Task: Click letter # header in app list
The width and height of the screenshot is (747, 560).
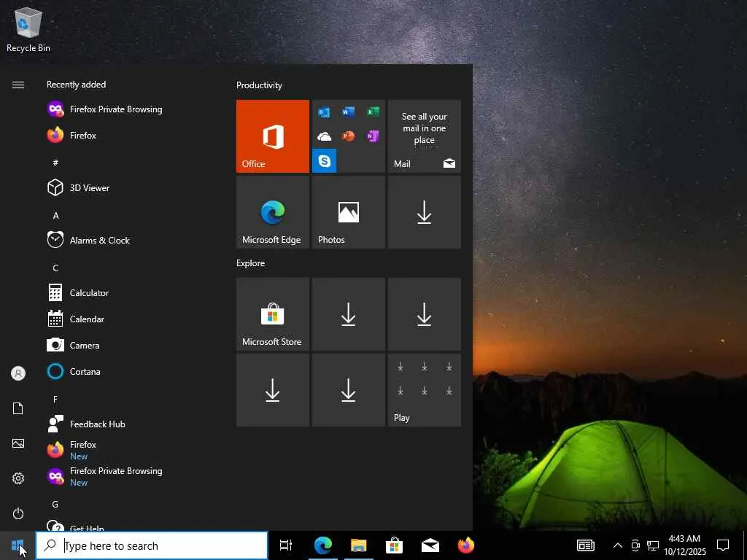Action: 55,163
